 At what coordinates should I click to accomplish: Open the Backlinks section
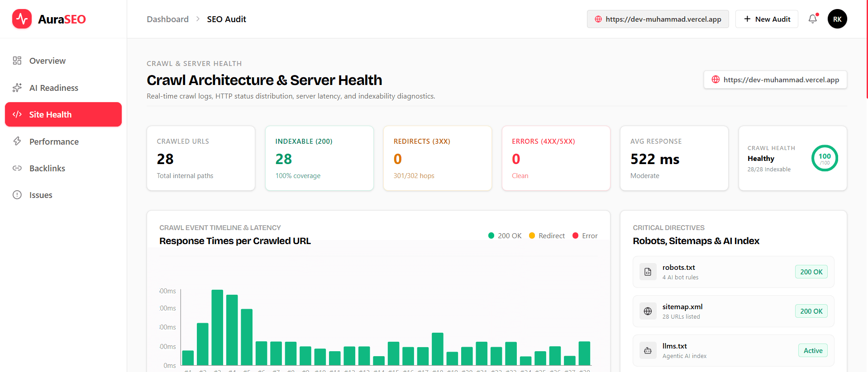(63, 168)
